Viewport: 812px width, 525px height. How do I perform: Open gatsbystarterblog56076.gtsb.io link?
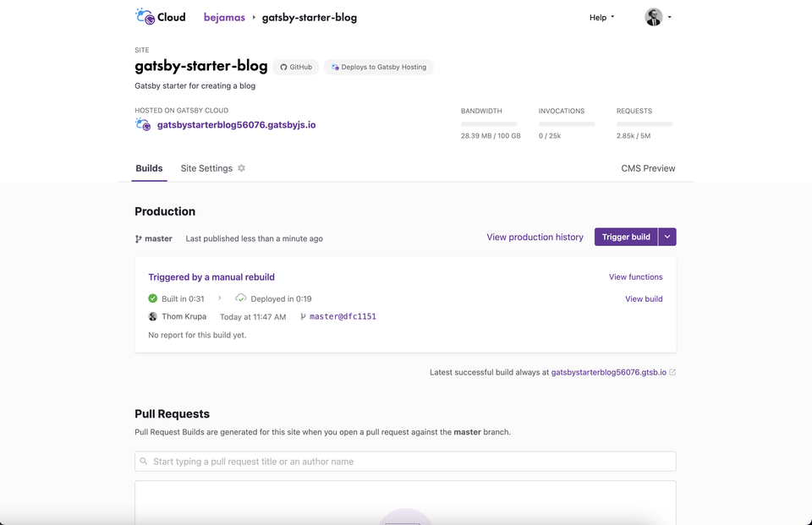[x=608, y=372]
